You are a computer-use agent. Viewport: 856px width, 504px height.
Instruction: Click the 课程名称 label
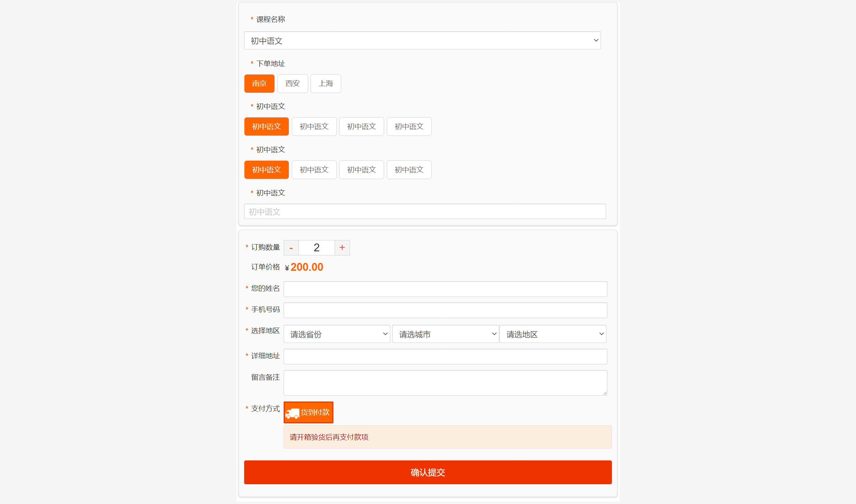271,19
